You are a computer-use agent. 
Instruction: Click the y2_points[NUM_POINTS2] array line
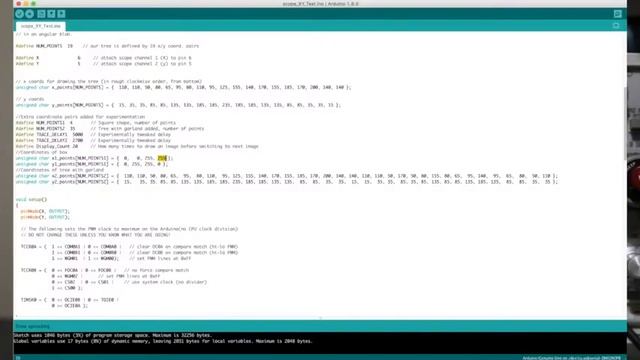(x=287, y=182)
